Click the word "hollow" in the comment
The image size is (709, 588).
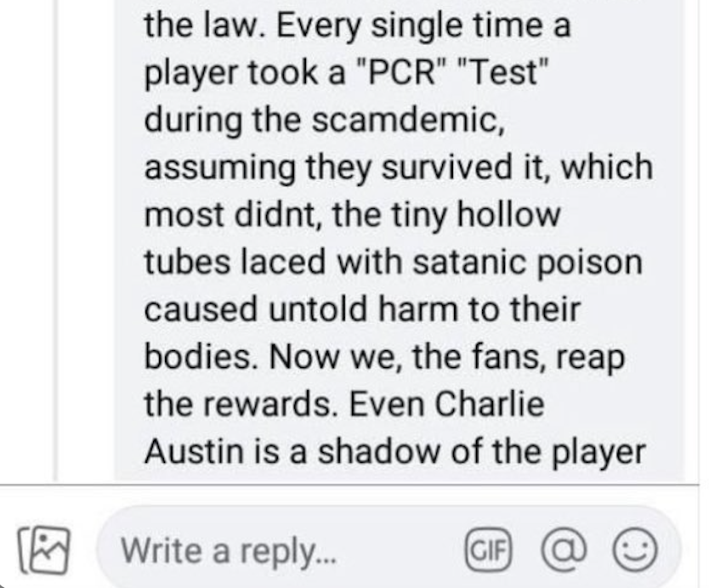point(508,214)
